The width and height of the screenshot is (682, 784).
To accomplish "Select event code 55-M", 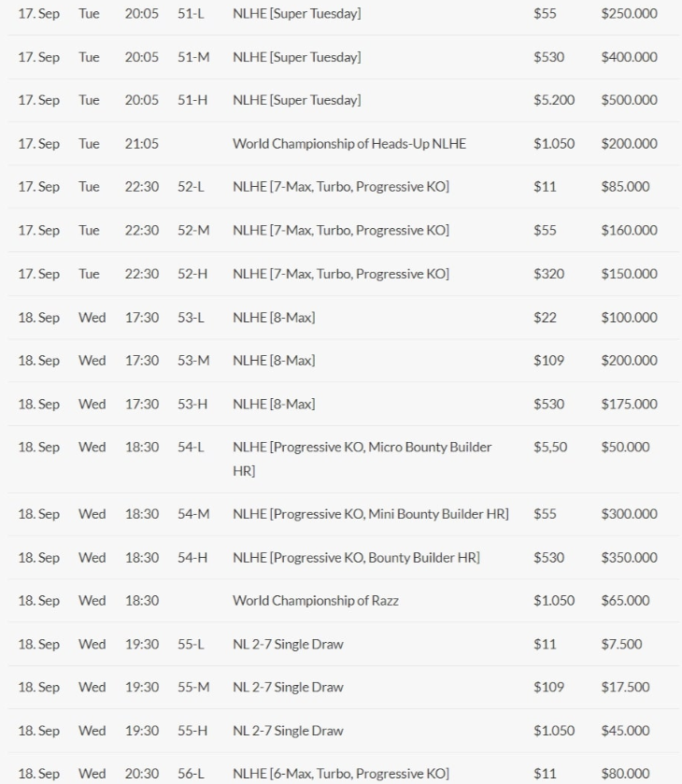I will [x=193, y=688].
